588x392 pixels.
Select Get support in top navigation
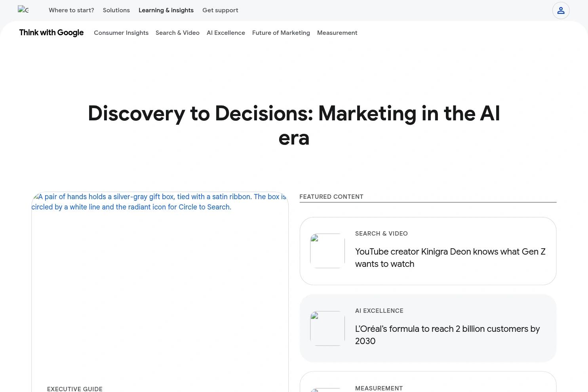220,10
